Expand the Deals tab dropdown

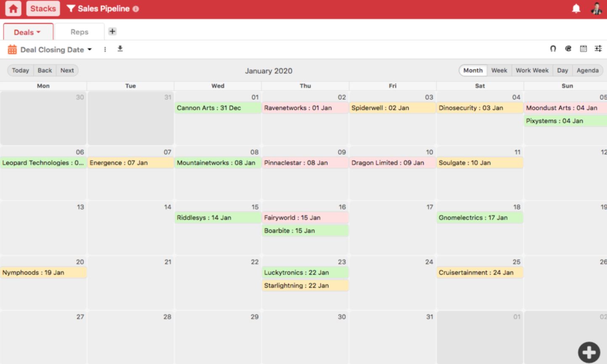[x=28, y=32]
